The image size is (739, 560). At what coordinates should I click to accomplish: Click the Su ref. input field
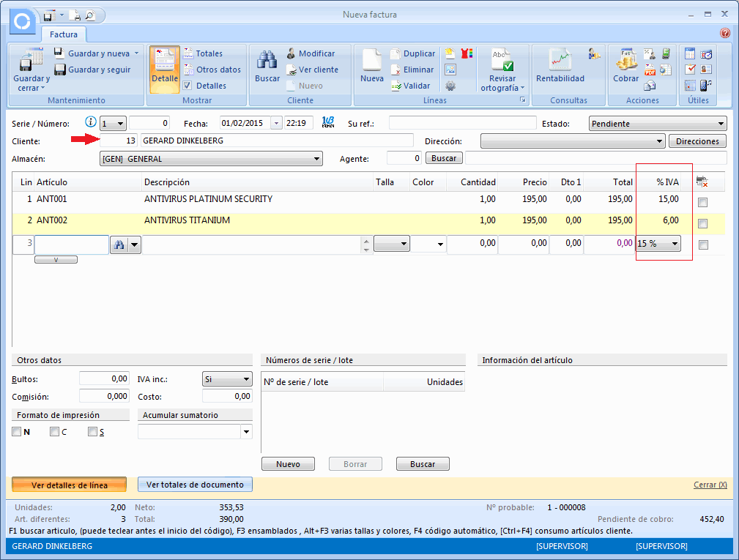click(462, 123)
